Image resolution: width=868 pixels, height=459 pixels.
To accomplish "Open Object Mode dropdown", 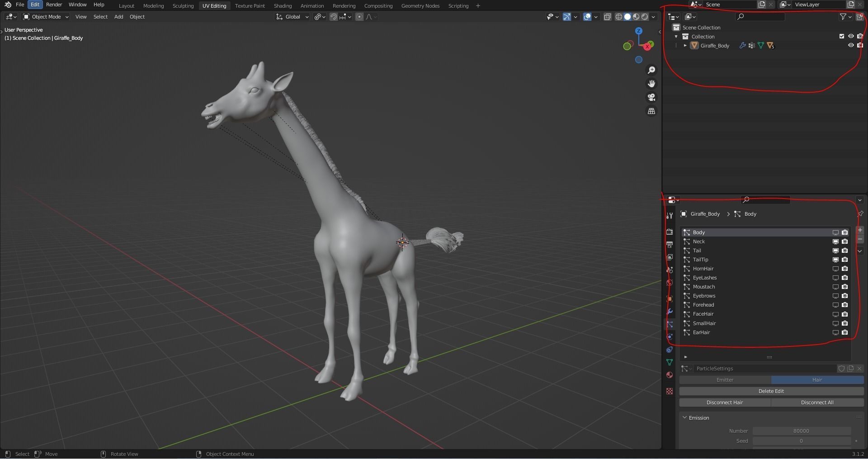I will (x=46, y=17).
